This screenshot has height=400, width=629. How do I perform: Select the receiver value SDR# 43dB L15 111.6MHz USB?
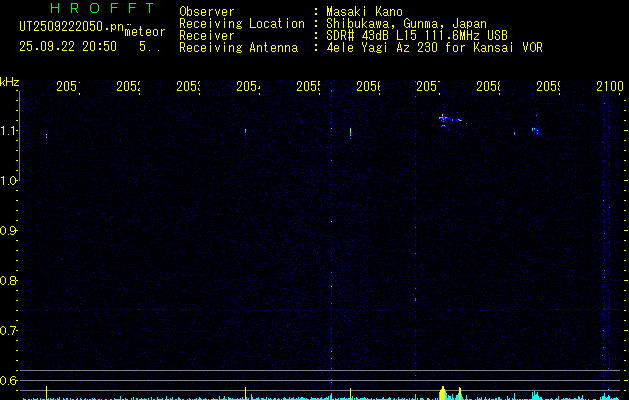[417, 36]
